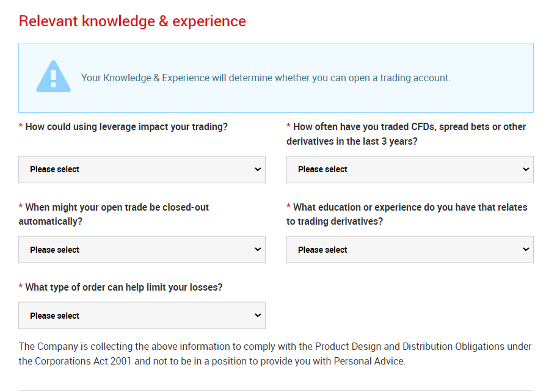This screenshot has height=392, width=557.
Task: Click the blue warning triangle icon
Action: pos(53,76)
